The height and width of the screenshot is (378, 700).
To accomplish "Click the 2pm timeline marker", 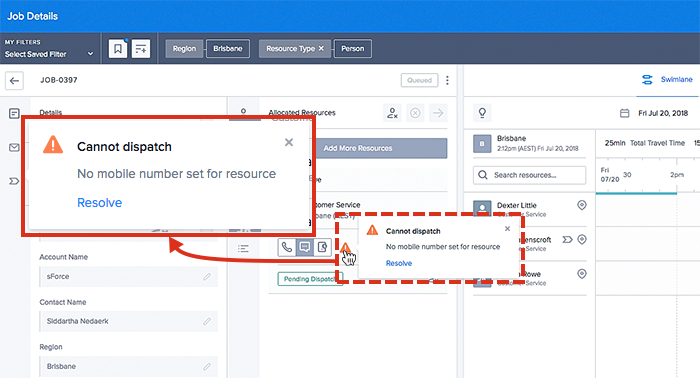I will click(x=677, y=175).
